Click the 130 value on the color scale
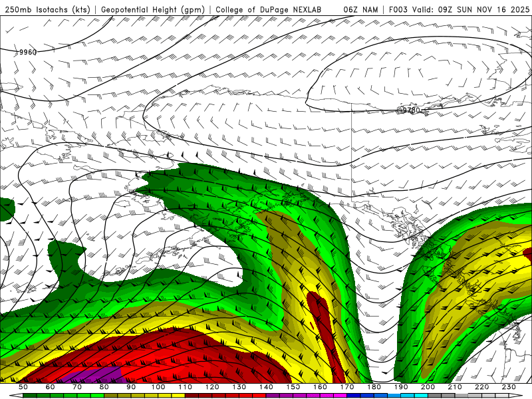This screenshot has height=399, width=532. pyautogui.click(x=239, y=387)
